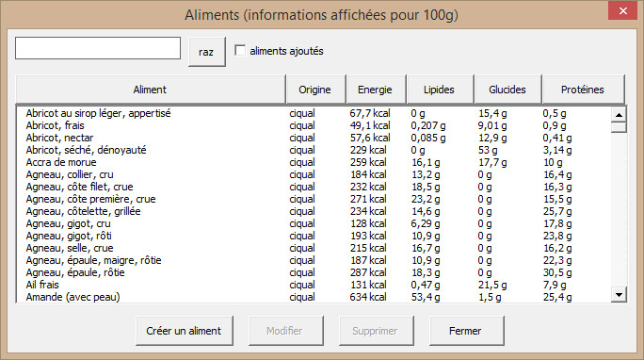Select row Abricot au sirop léger, appertisé
644x360 pixels.
(314, 113)
